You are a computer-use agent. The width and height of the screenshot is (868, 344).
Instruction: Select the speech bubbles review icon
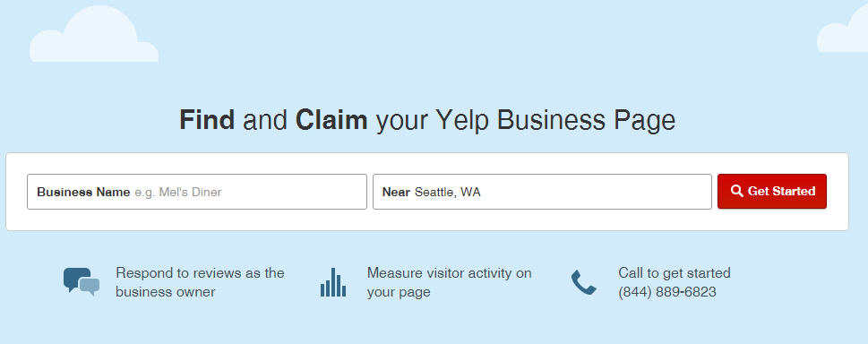(x=82, y=281)
